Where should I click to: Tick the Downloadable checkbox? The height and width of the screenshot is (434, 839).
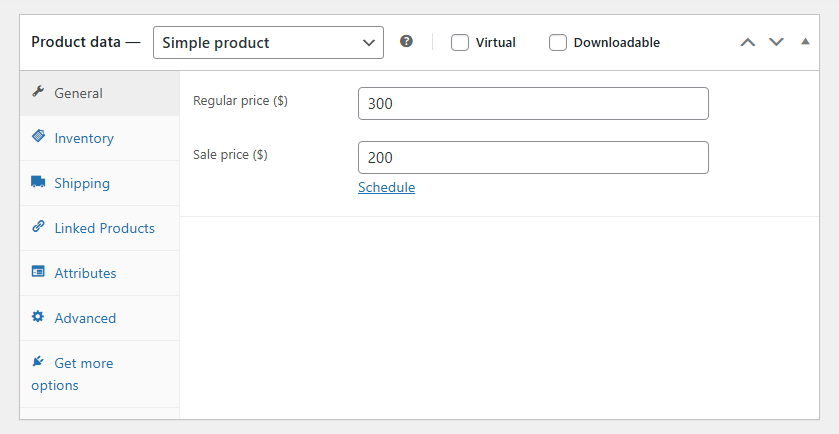(558, 42)
